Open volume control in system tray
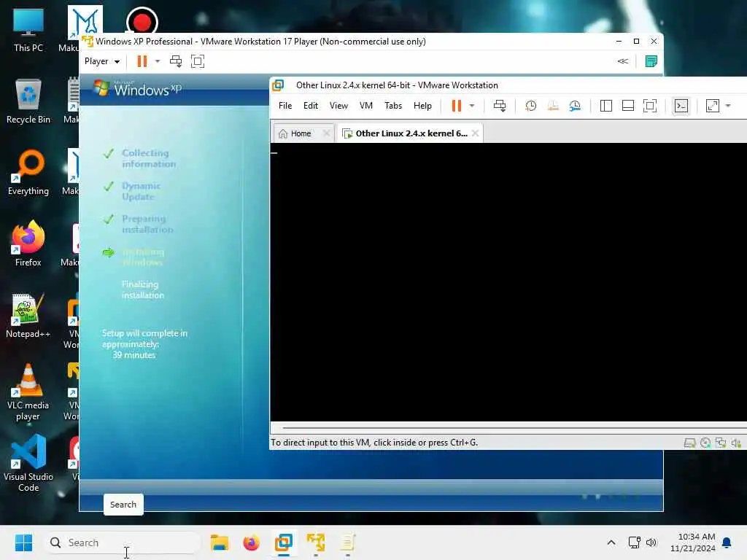This screenshot has height=560, width=747. [651, 542]
